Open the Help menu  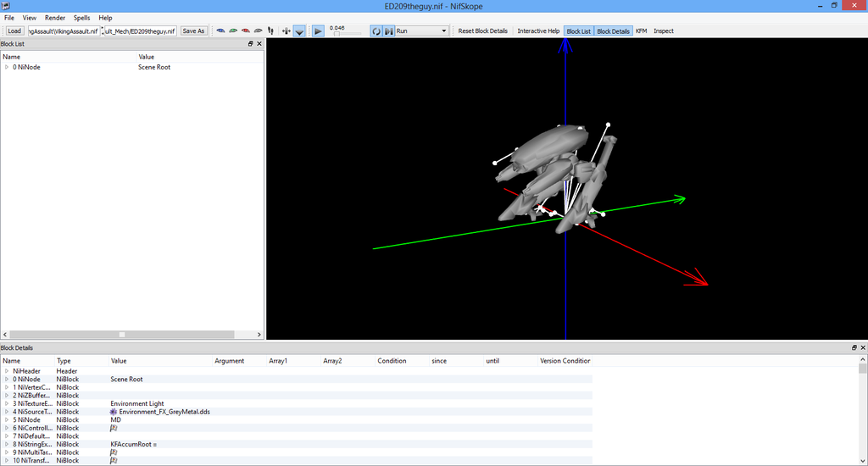[x=105, y=18]
